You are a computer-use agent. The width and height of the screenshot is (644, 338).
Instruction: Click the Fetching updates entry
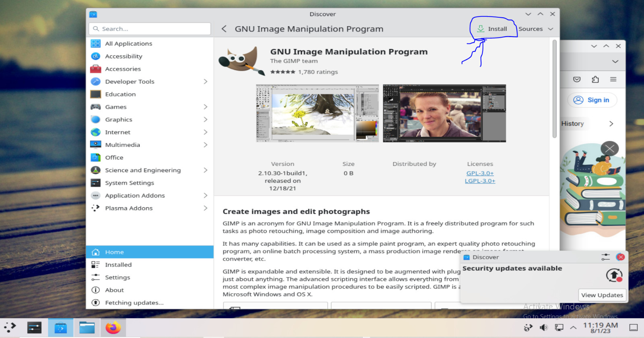pyautogui.click(x=150, y=303)
